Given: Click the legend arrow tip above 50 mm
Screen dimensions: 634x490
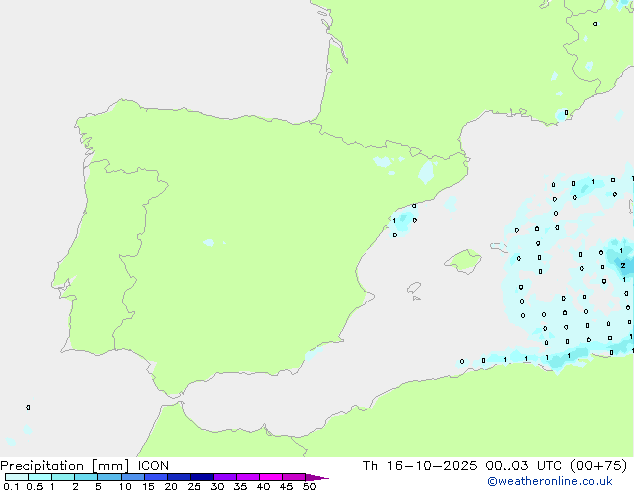Looking at the screenshot, I should [317, 477].
